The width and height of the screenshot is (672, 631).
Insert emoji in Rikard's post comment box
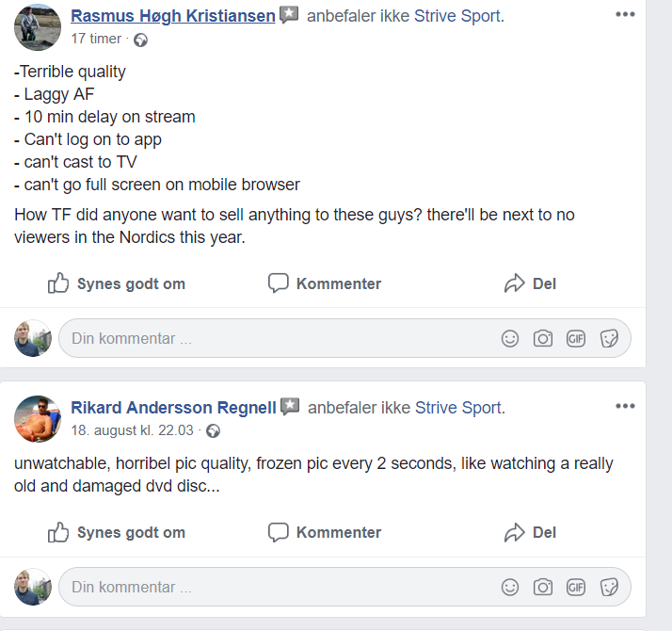[510, 587]
